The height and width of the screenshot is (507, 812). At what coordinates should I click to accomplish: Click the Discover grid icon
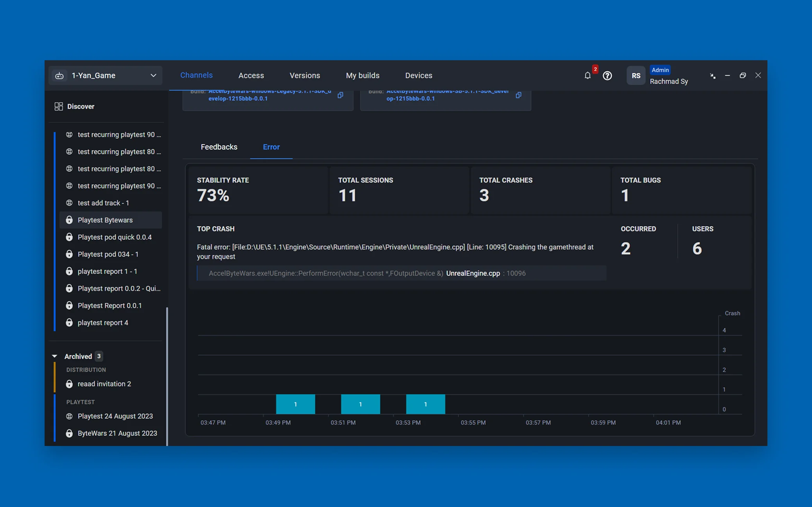(x=59, y=106)
